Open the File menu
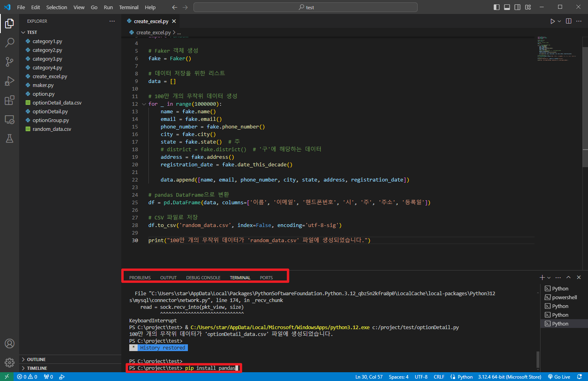Viewport: 588px width, 381px height. pyautogui.click(x=21, y=7)
